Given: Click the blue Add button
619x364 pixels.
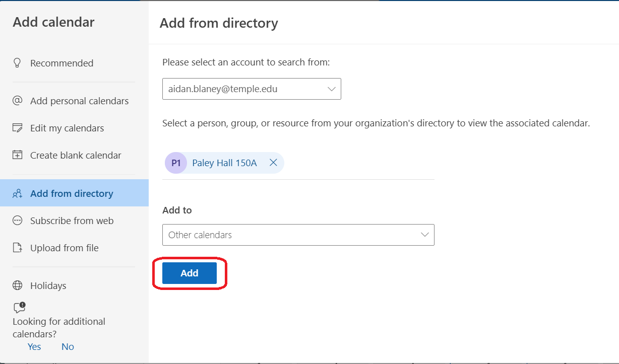Looking at the screenshot, I should click(190, 273).
